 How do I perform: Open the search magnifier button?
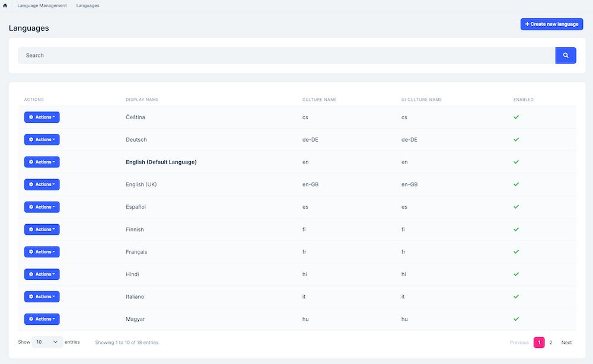click(x=565, y=55)
